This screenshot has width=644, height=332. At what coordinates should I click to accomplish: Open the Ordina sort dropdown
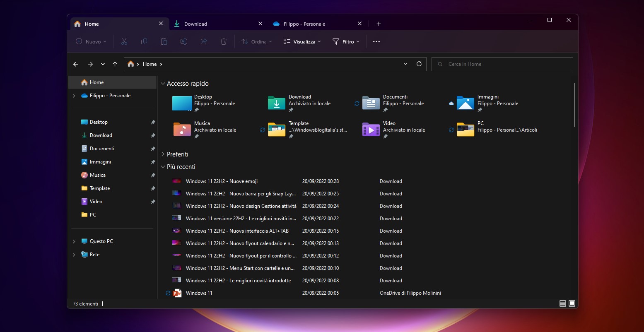(x=257, y=41)
